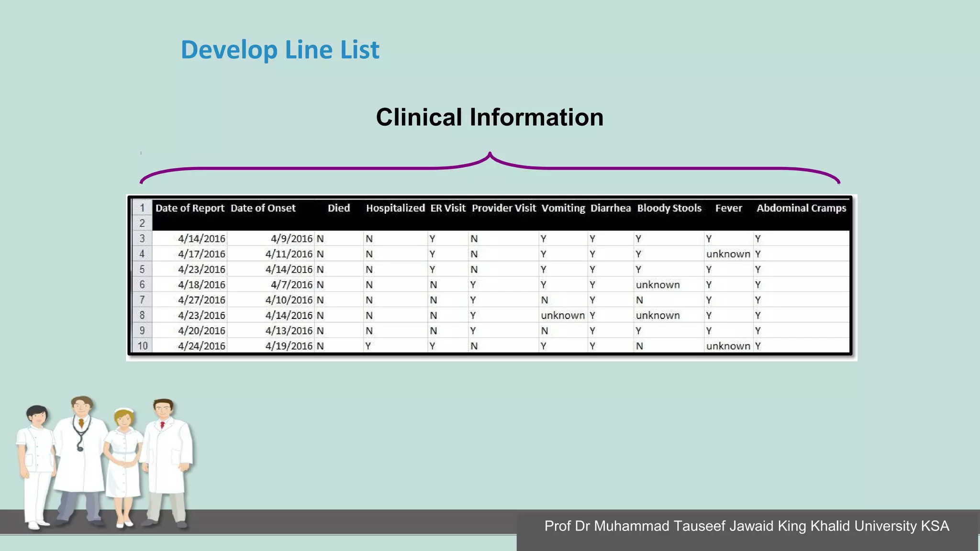The width and height of the screenshot is (980, 551).
Task: Select the 'Died' column header
Action: [339, 208]
